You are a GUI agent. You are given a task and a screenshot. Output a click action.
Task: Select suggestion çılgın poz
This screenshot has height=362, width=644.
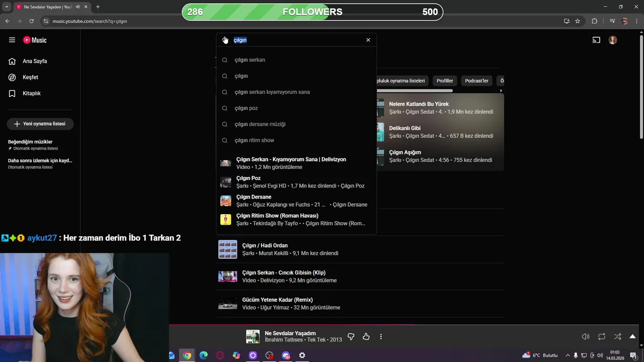296,108
